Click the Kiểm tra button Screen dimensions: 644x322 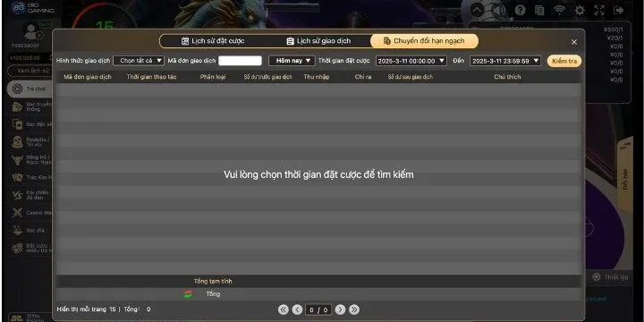tap(564, 61)
